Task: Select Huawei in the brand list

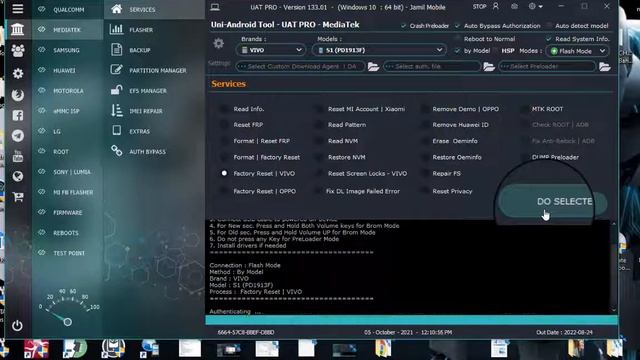Action: [68, 70]
